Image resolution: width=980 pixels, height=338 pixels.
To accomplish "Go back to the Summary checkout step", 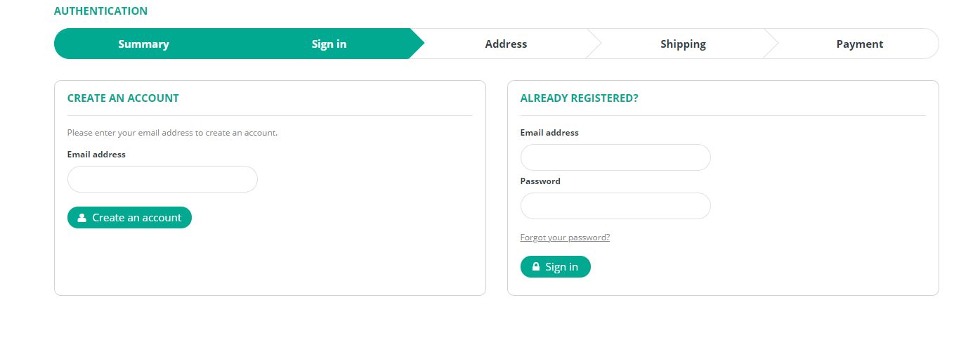I will click(143, 44).
